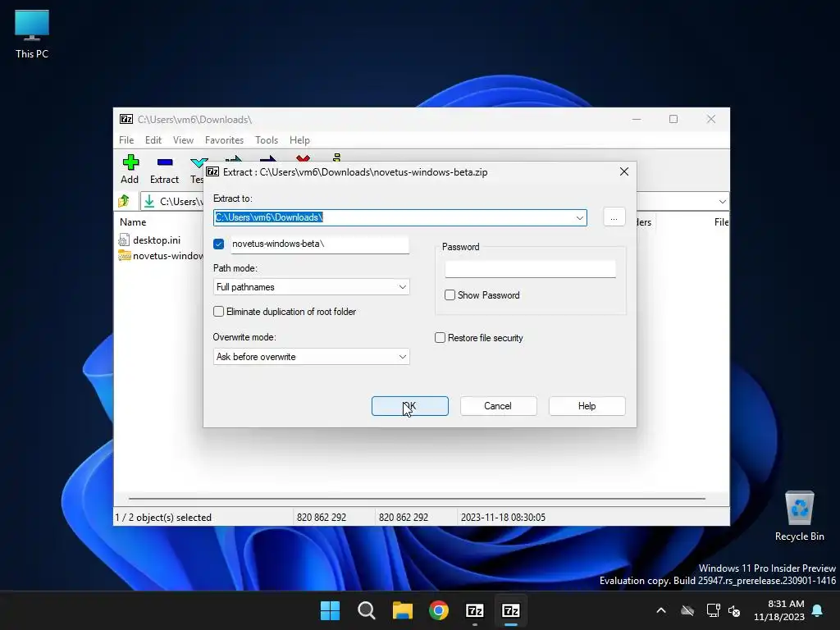Confirm extraction with OK button
The width and height of the screenshot is (840, 630).
[x=410, y=406]
